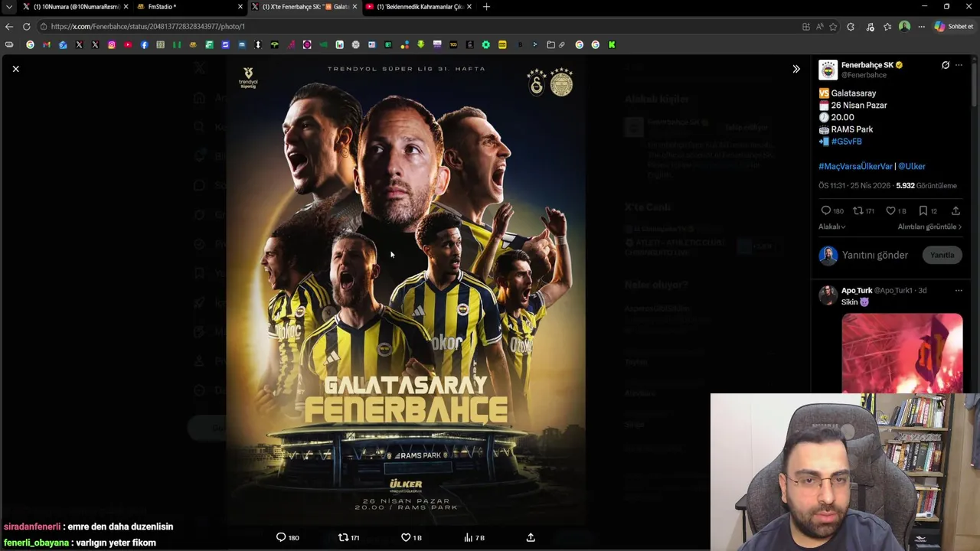
Task: Open Apo_Turk's profile name
Action: pyautogui.click(x=857, y=291)
